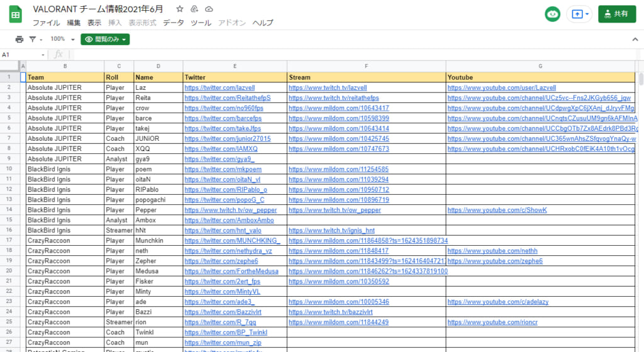This screenshot has width=644, height=352.
Task: Open mildom.com/10350592 link for Fisker
Action: click(338, 282)
